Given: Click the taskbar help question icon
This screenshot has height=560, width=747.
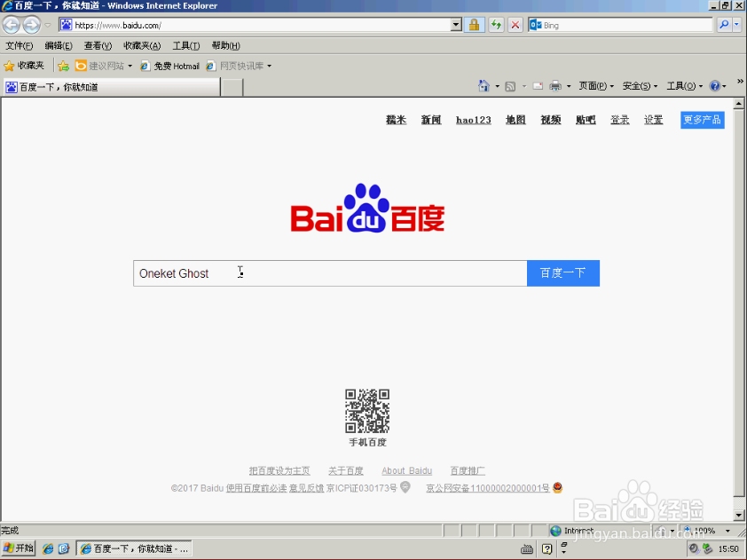Looking at the screenshot, I should [x=546, y=549].
